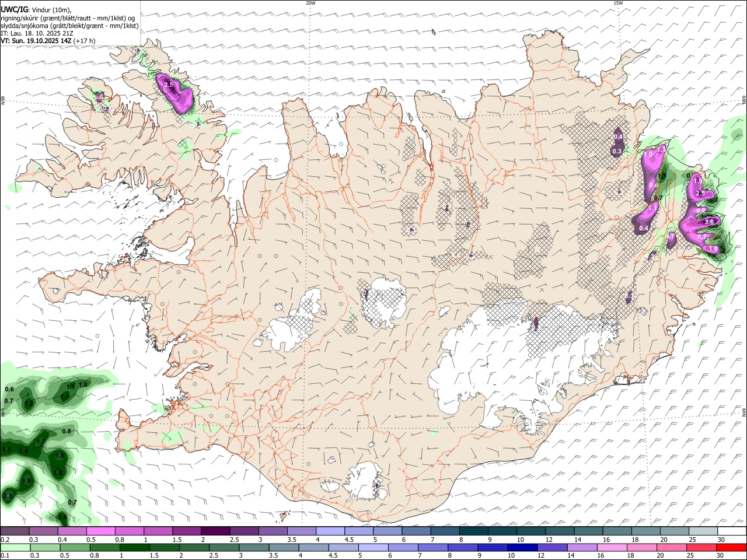The height and width of the screenshot is (560, 747).
Task: Click the 'IT: Lau. 18. 10. 2025 21Z' line
Action: 37,33
